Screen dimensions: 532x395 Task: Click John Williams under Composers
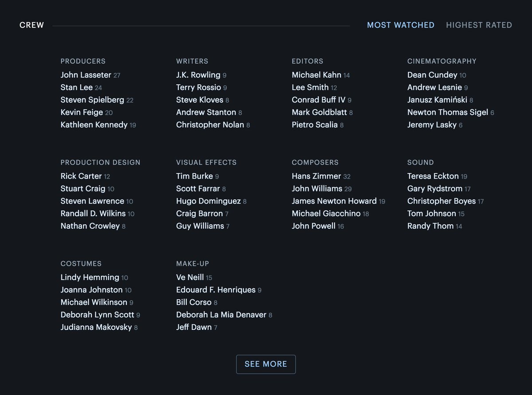317,188
